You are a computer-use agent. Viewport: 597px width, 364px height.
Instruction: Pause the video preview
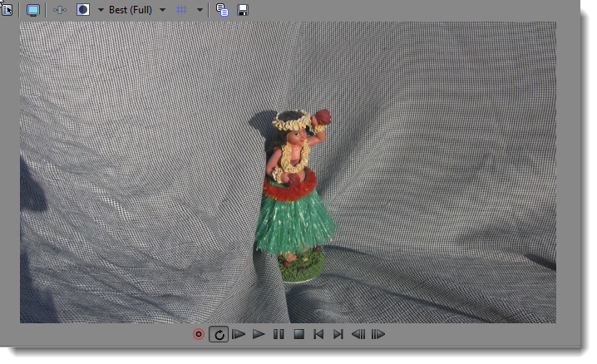pyautogui.click(x=279, y=334)
